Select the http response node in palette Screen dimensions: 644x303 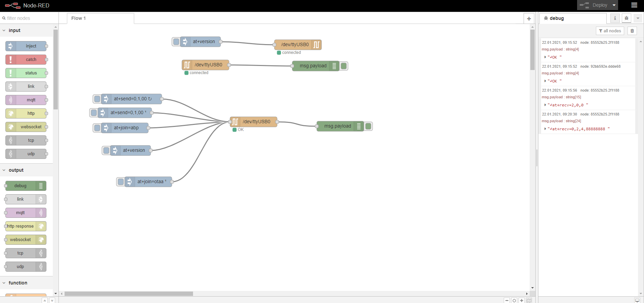26,226
